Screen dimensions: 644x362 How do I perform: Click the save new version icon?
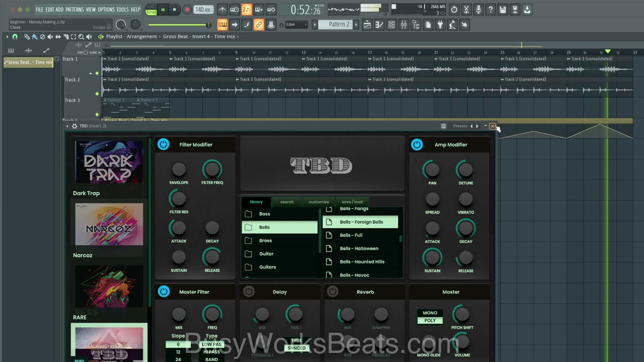point(515,10)
